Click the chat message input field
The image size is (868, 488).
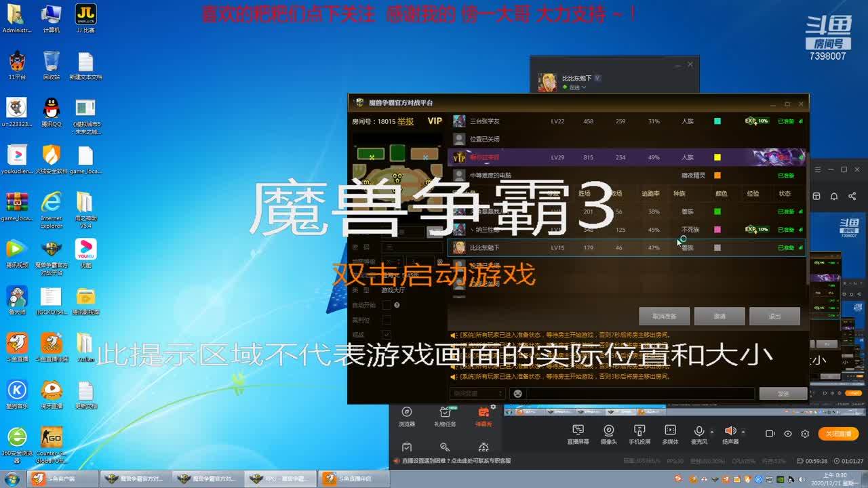640,394
